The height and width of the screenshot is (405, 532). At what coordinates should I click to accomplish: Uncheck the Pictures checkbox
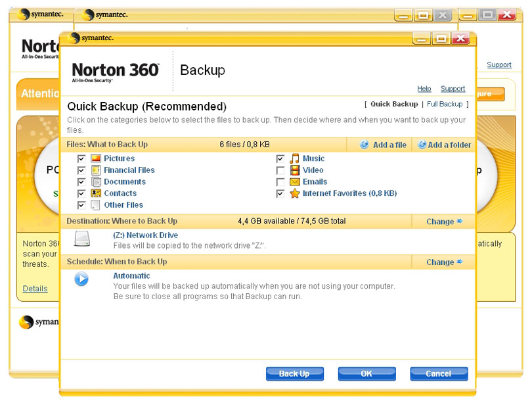[81, 158]
